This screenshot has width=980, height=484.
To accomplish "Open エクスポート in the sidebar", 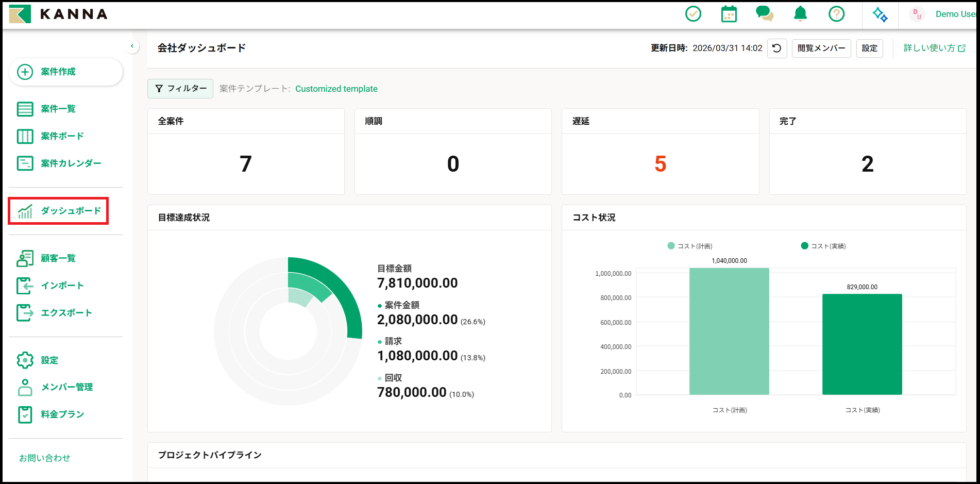I will tap(66, 313).
